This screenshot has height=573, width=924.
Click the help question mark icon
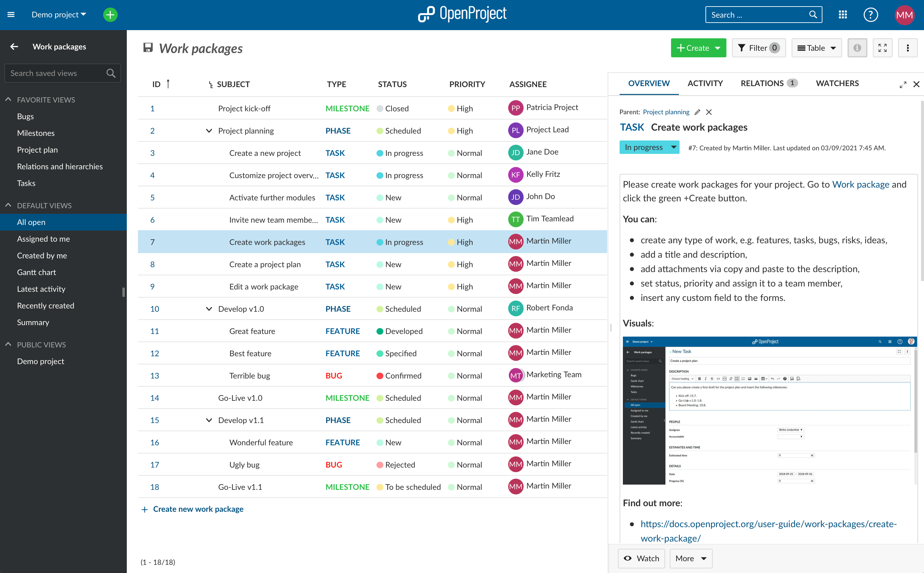[871, 15]
